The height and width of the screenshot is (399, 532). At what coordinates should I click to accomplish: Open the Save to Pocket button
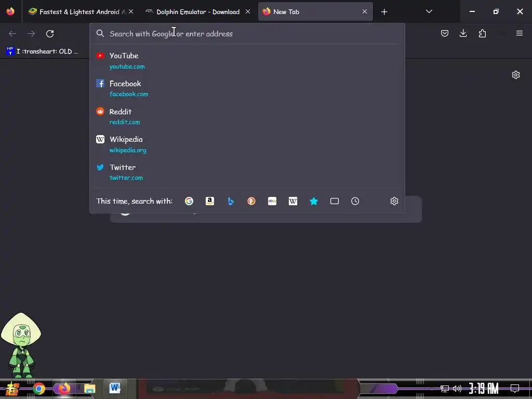pyautogui.click(x=445, y=33)
